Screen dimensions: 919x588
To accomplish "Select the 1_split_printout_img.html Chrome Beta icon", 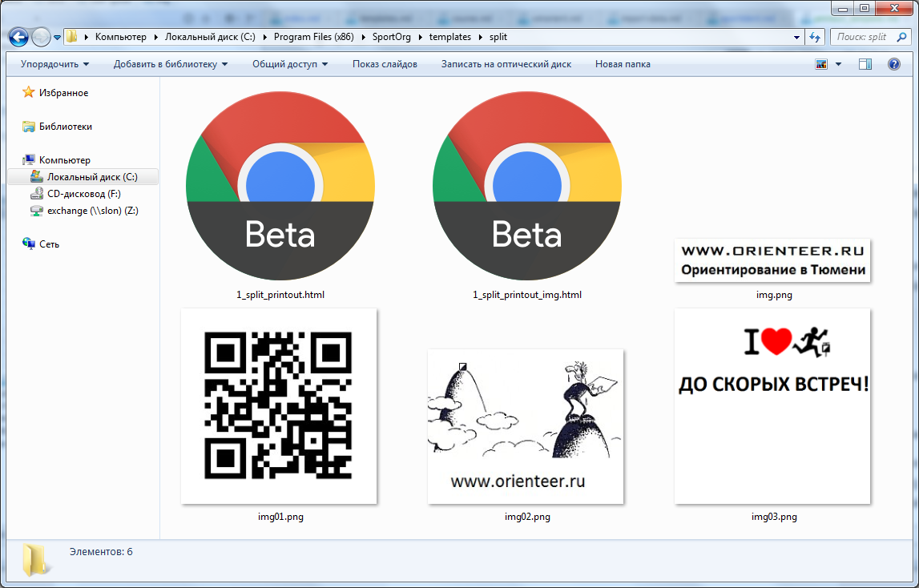I will [x=527, y=186].
